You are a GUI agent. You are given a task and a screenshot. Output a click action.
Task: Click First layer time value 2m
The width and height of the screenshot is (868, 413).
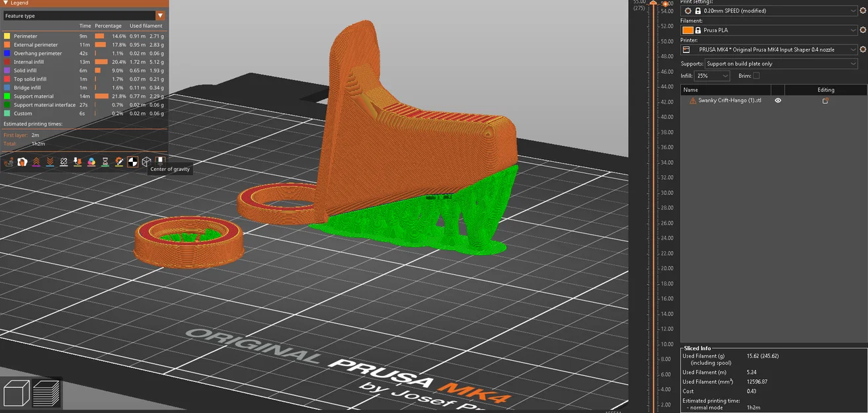(34, 135)
